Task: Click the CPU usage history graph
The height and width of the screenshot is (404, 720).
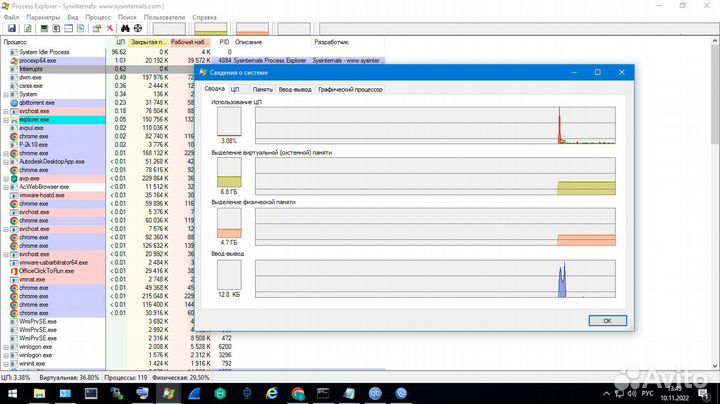Action: 439,125
